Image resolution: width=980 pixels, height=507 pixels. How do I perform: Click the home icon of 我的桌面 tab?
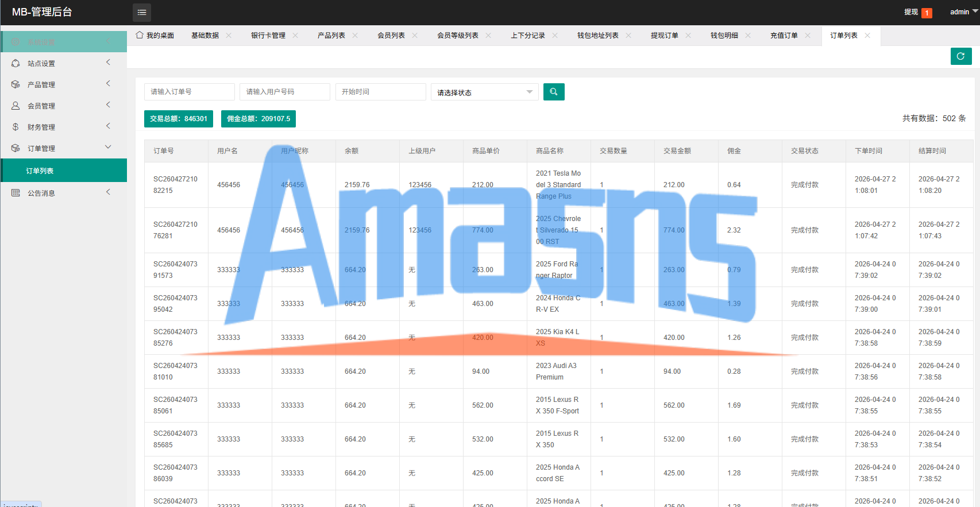tap(140, 35)
